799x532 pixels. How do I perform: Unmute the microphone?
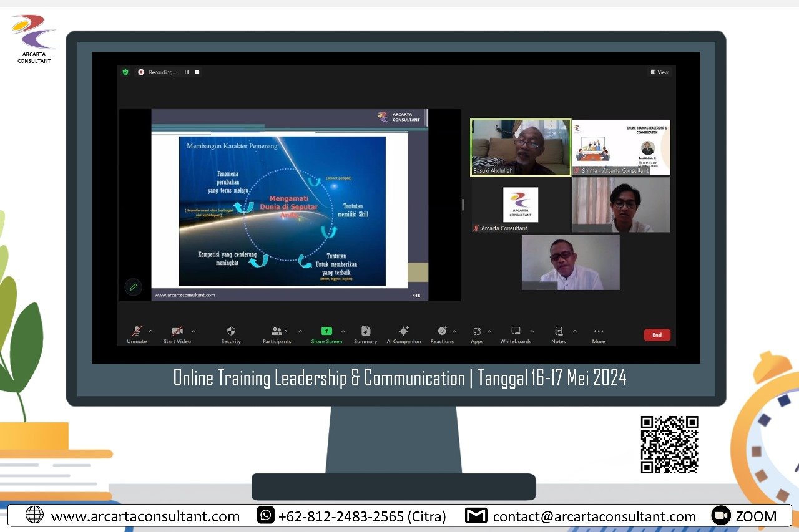click(136, 331)
